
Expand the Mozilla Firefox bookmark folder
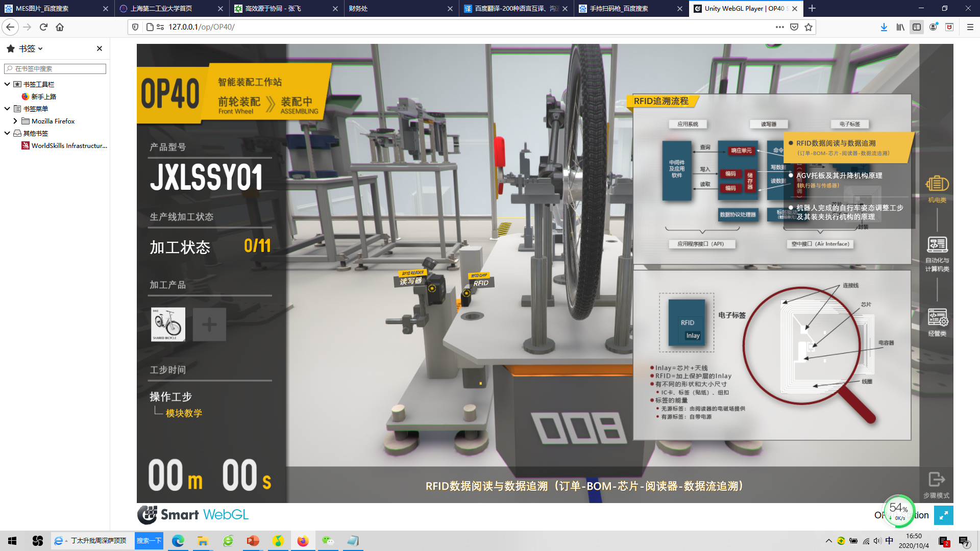tap(15, 121)
